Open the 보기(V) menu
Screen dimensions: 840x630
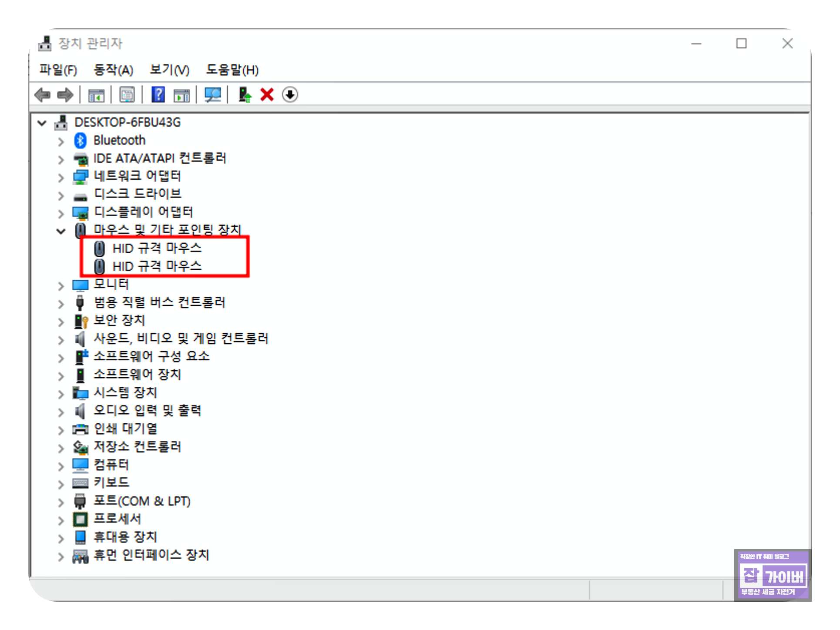169,70
